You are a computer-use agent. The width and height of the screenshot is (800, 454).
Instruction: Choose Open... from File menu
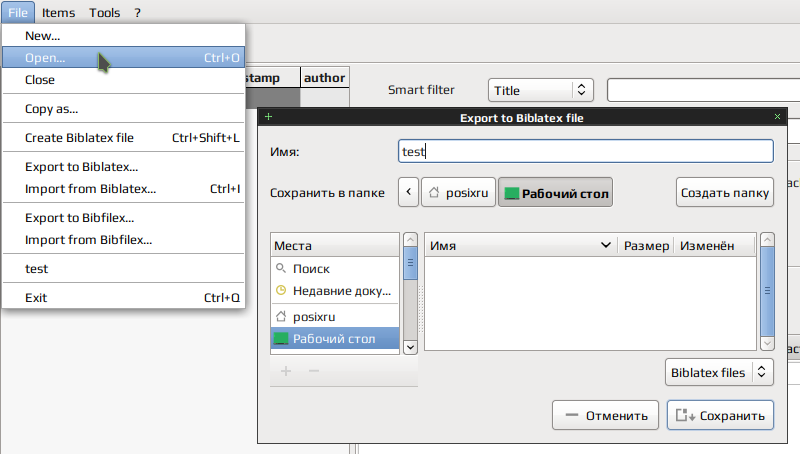click(x=123, y=58)
